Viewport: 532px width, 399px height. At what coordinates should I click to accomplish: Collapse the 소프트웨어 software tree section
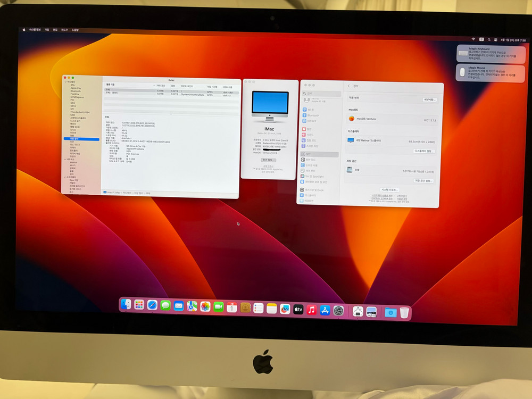[65, 177]
